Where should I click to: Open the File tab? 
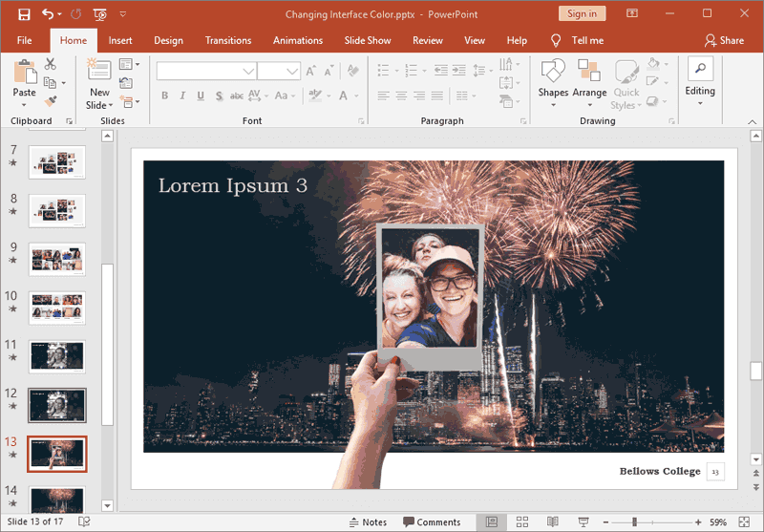click(x=25, y=40)
